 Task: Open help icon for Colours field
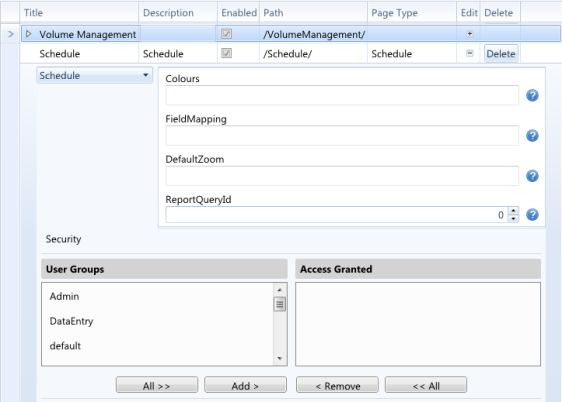[532, 95]
